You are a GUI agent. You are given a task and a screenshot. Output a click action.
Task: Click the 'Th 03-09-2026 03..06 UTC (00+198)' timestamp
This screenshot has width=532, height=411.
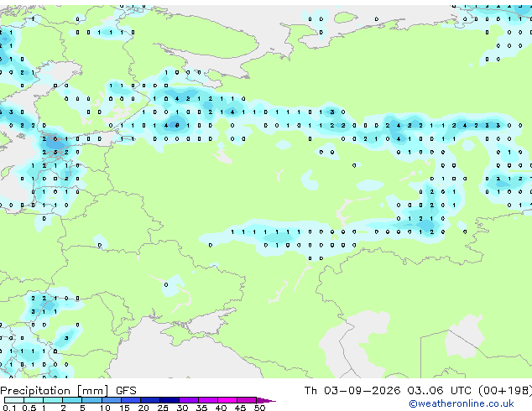point(418,391)
